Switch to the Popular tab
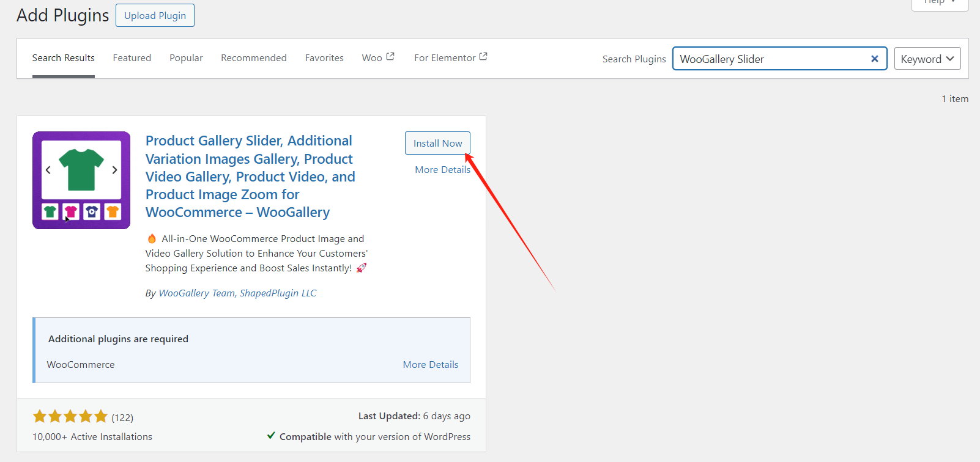The width and height of the screenshot is (980, 462). tap(186, 58)
